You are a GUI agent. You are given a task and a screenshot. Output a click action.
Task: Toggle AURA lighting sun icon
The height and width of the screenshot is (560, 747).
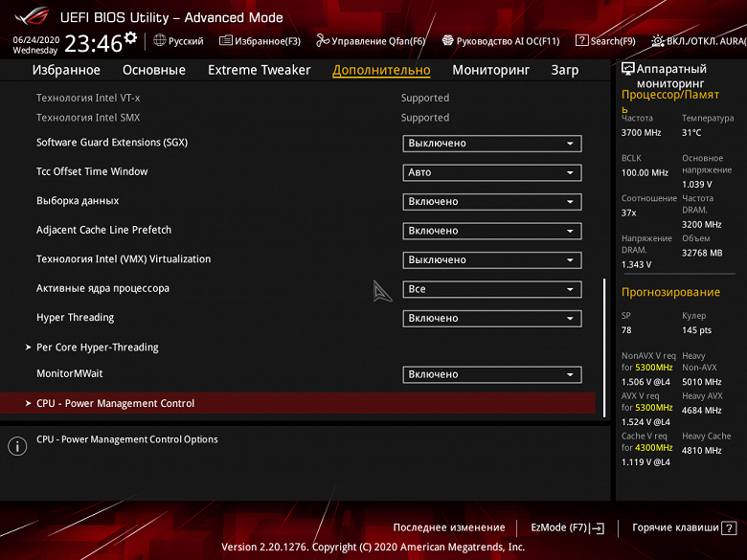click(x=658, y=41)
